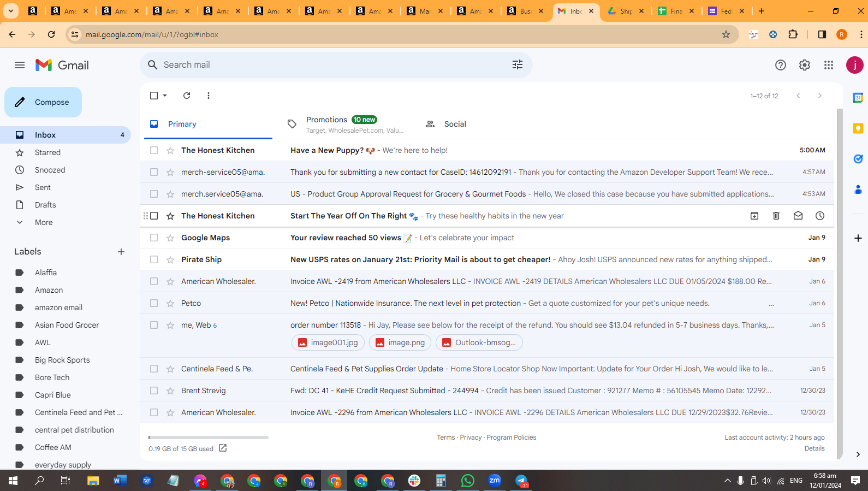This screenshot has width=868, height=491.
Task: Open Google Tasks in side panel
Action: point(858,159)
